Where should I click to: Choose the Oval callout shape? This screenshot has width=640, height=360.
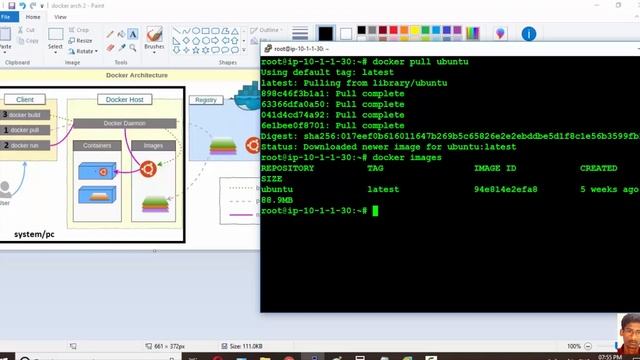coord(225,50)
